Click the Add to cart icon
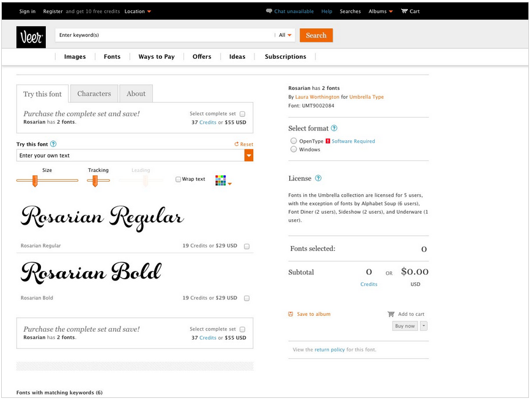The image size is (532, 401). 391,314
